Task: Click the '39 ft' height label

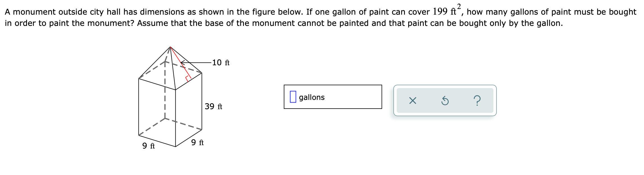Action: pyautogui.click(x=213, y=106)
